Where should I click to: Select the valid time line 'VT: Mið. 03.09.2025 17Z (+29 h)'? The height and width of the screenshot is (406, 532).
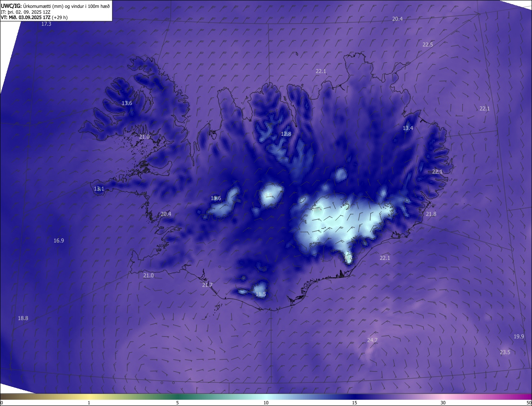pyautogui.click(x=34, y=17)
